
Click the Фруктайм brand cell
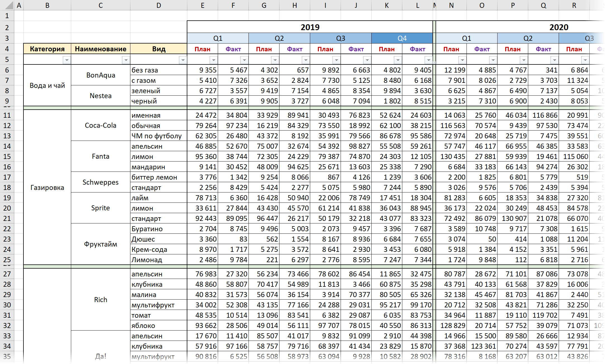click(101, 244)
